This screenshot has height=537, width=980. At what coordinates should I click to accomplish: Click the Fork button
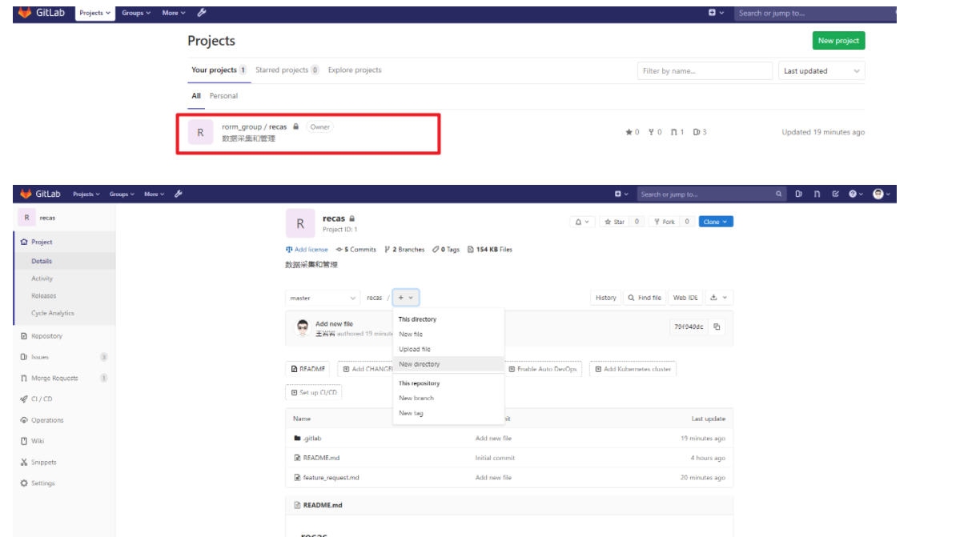click(665, 222)
